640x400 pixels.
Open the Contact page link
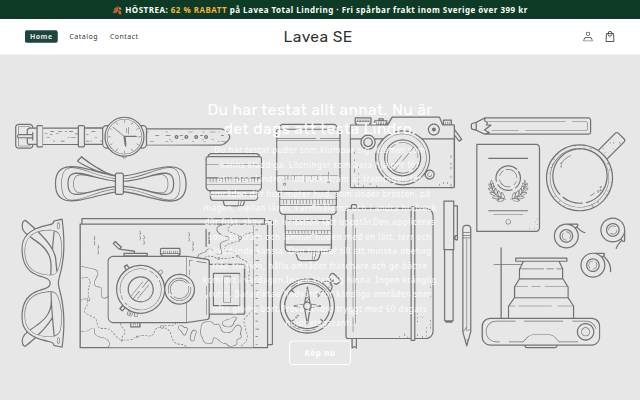tap(124, 36)
